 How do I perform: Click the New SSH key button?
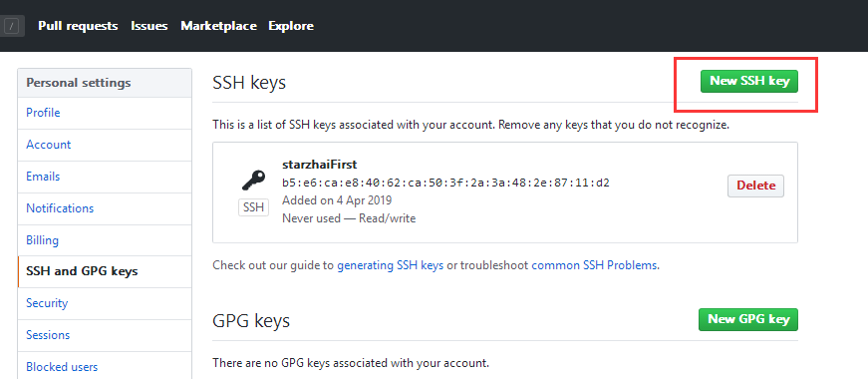[x=749, y=81]
